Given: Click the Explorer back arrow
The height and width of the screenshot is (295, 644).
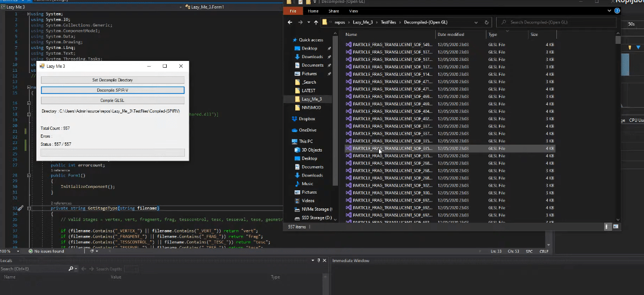Looking at the screenshot, I should [290, 23].
